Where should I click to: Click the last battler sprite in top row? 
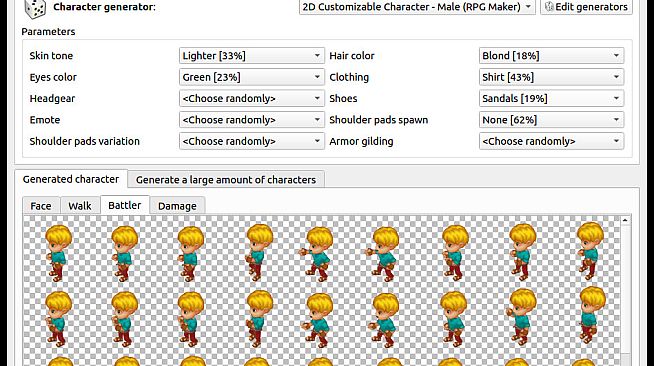pos(590,251)
